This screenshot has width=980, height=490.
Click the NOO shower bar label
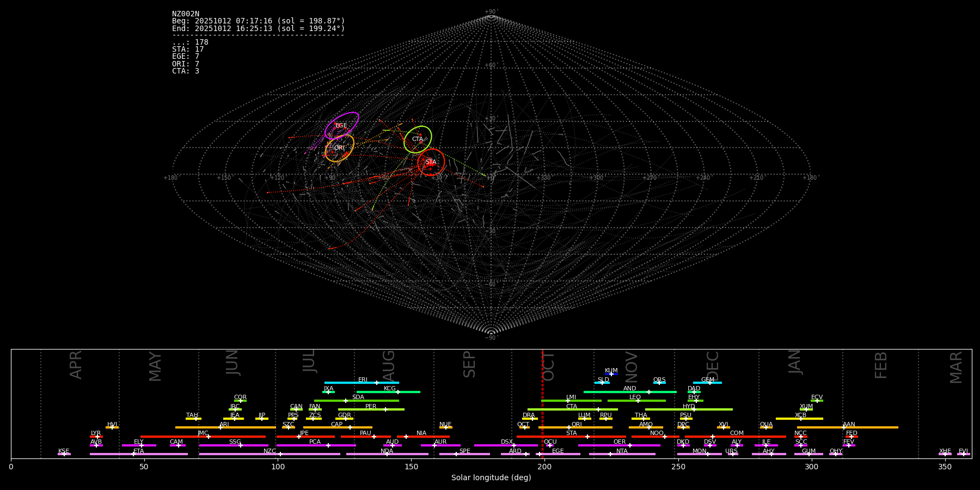pos(657,433)
